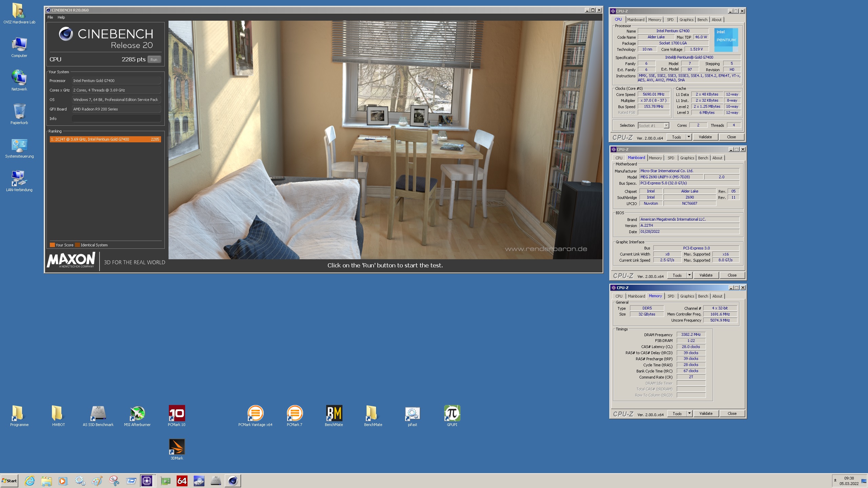Select the PCMark 10 desktop shortcut

pyautogui.click(x=177, y=416)
